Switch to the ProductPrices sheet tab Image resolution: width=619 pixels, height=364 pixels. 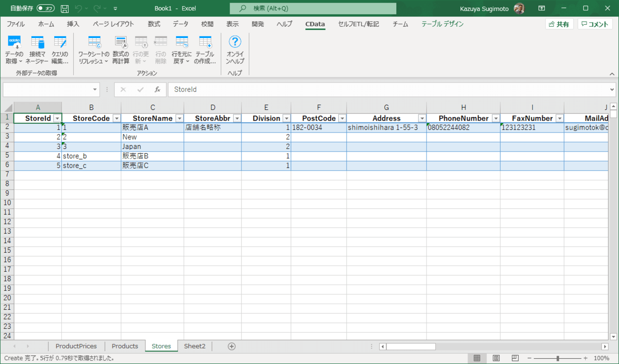(76, 346)
